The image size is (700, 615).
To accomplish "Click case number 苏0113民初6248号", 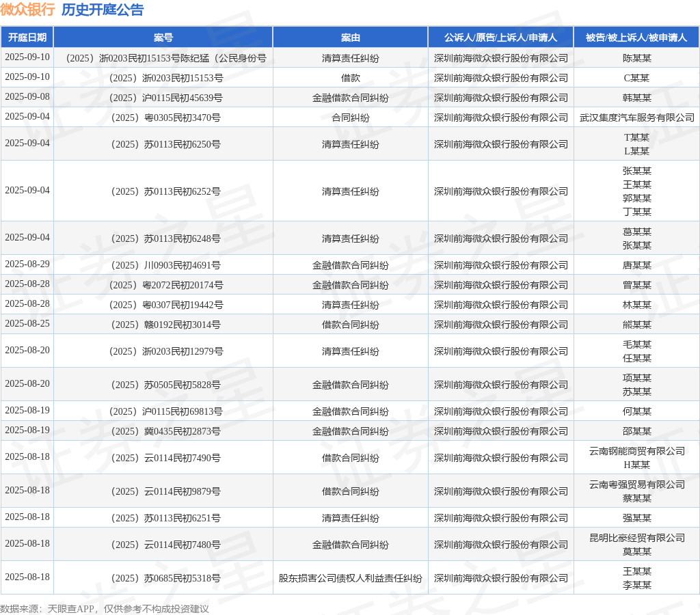I will pos(166,238).
